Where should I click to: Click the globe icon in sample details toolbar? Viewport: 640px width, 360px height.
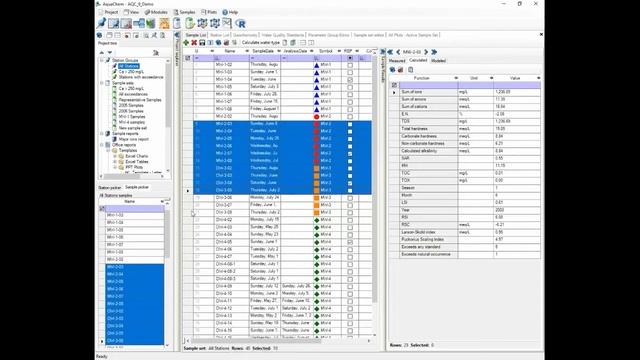coord(392,70)
